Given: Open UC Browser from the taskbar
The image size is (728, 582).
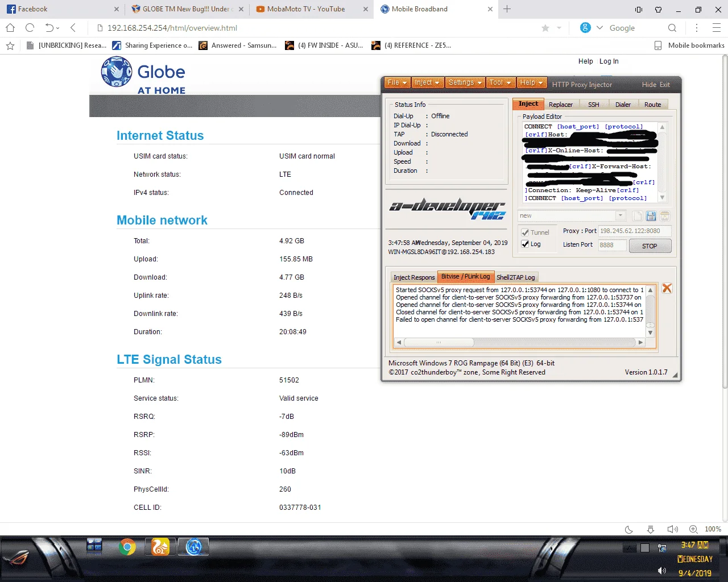Looking at the screenshot, I should [x=160, y=547].
